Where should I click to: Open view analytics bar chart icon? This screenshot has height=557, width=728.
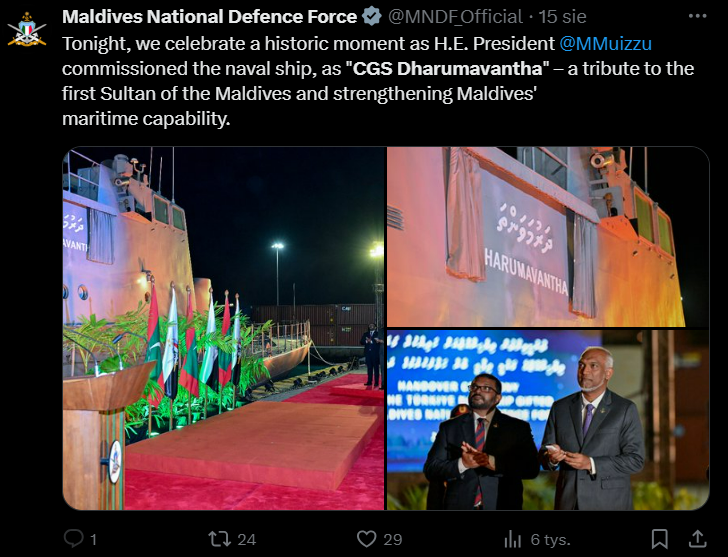point(513,539)
